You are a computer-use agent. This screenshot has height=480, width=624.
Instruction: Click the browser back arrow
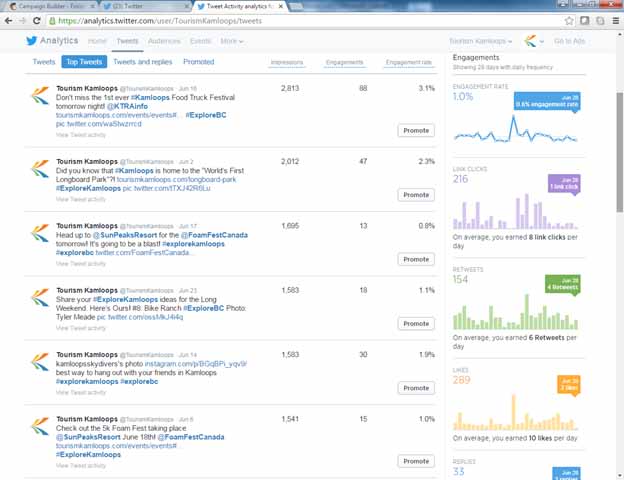click(x=9, y=21)
